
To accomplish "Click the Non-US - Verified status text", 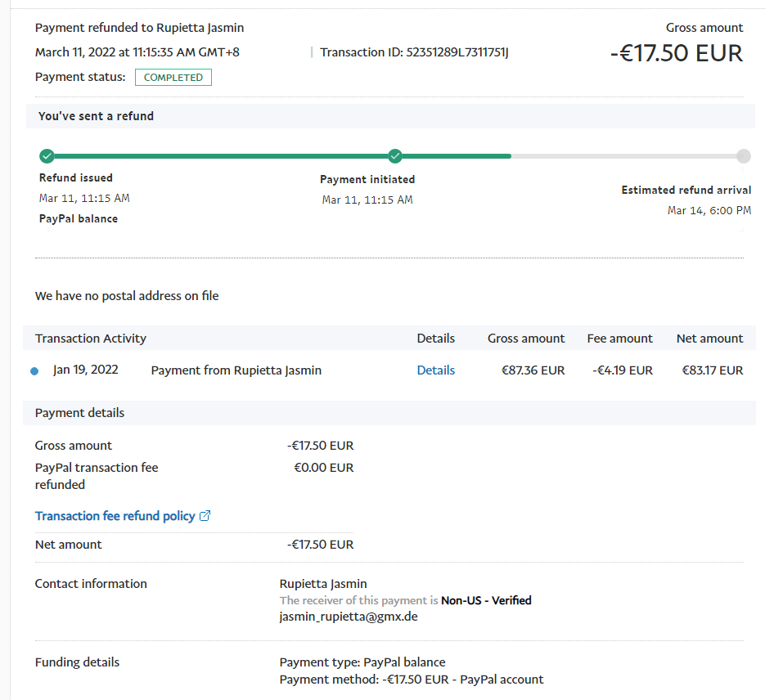I will pos(486,600).
